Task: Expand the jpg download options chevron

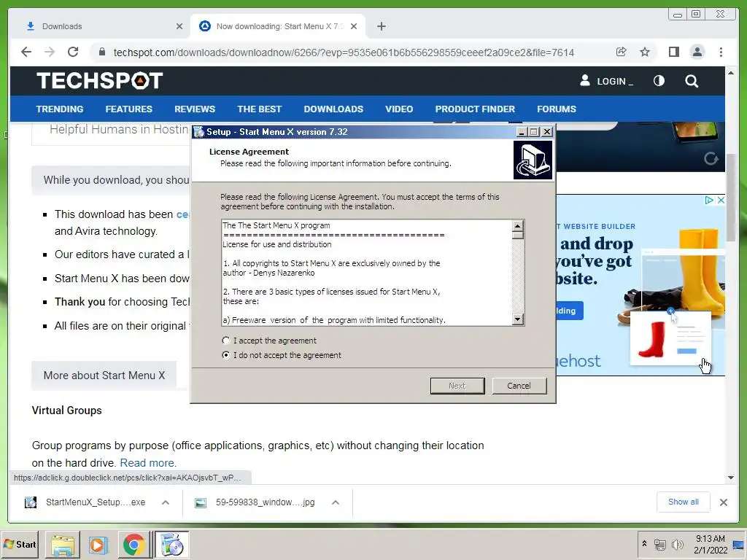Action: tap(336, 502)
